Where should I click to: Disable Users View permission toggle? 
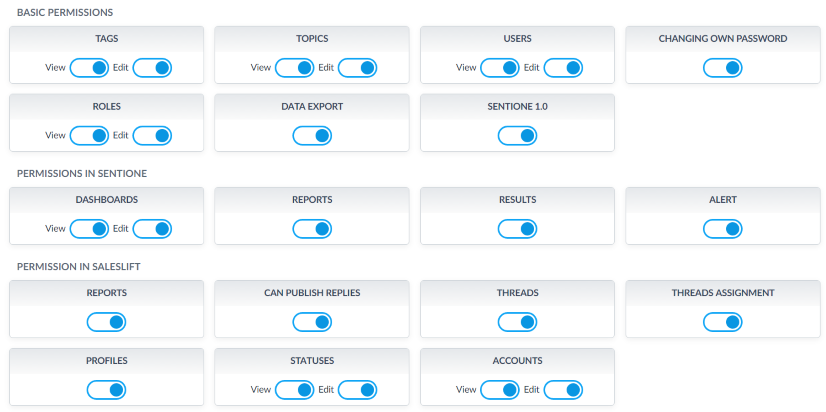(x=500, y=68)
